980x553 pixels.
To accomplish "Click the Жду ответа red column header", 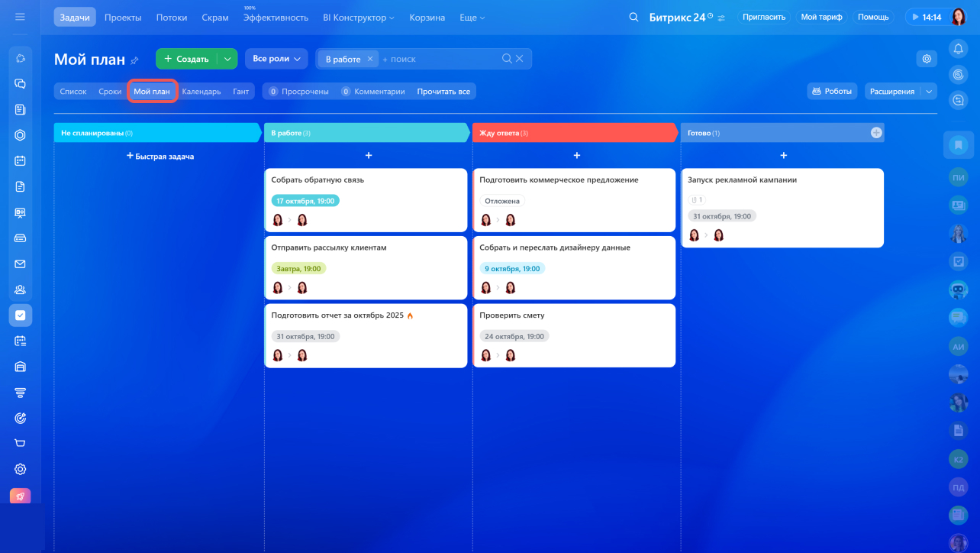I will (x=574, y=133).
